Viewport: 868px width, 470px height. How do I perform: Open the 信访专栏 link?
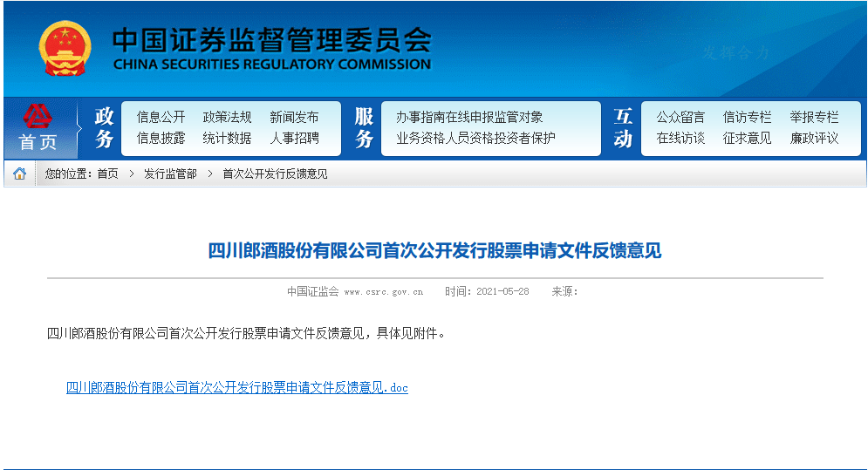click(x=747, y=118)
